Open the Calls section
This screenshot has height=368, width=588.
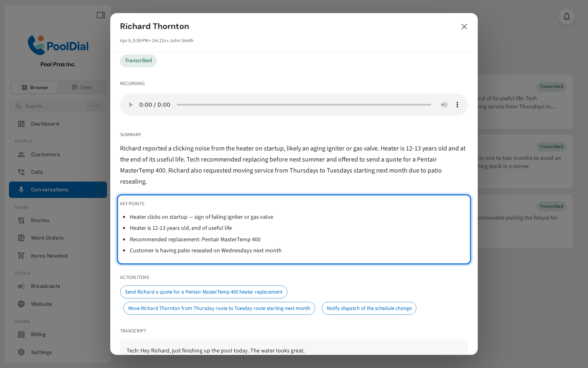pos(37,172)
